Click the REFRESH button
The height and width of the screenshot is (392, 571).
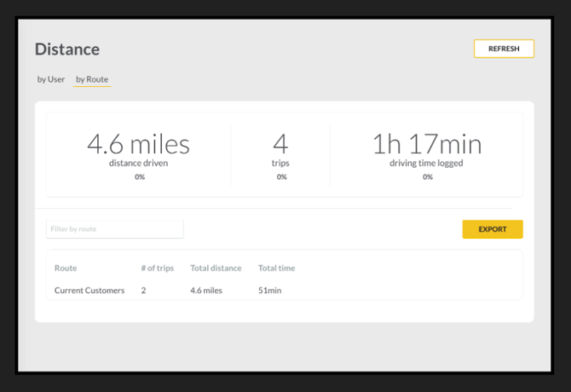[504, 49]
